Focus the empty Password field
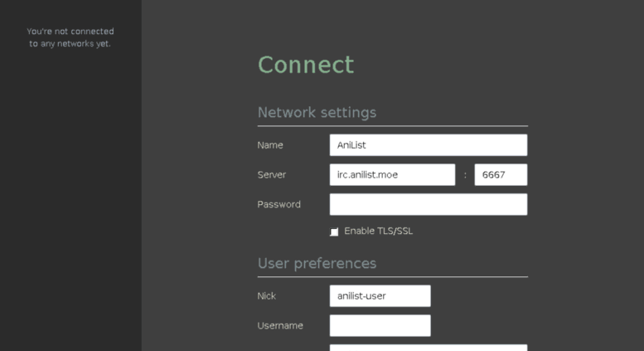 point(428,205)
